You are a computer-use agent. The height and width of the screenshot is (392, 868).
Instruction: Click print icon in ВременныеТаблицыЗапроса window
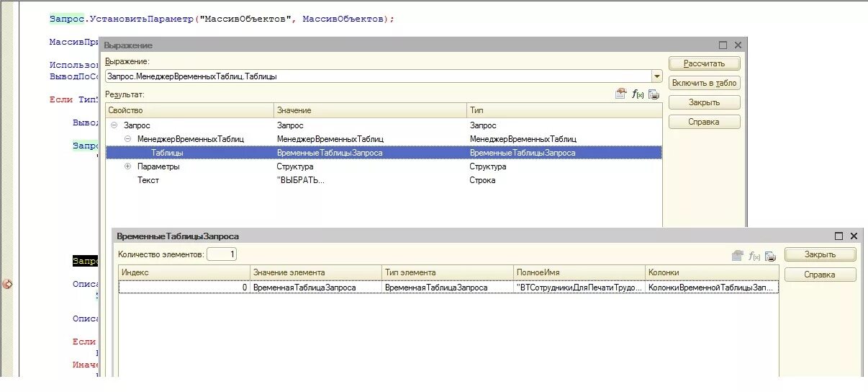[x=770, y=256]
